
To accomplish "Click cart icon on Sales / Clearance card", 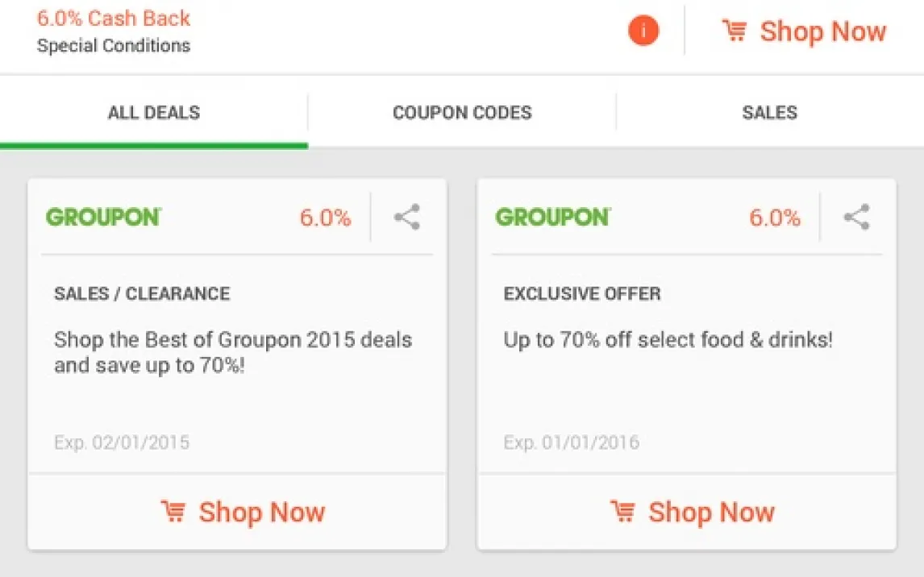I will (173, 512).
